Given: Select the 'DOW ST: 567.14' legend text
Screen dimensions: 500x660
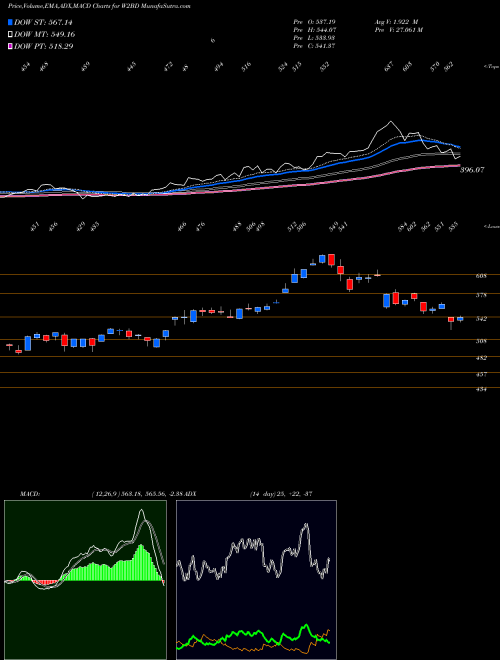Looking at the screenshot, I should 43,22.
